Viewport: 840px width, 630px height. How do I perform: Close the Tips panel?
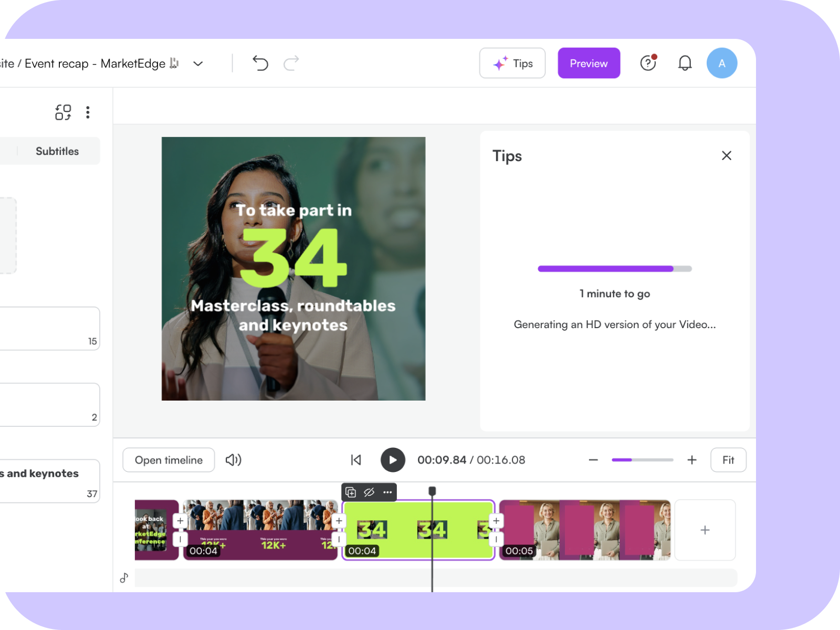click(x=727, y=155)
